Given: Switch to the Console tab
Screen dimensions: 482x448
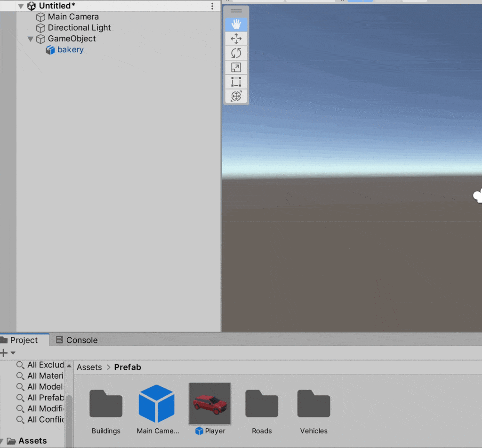Looking at the screenshot, I should coord(77,340).
